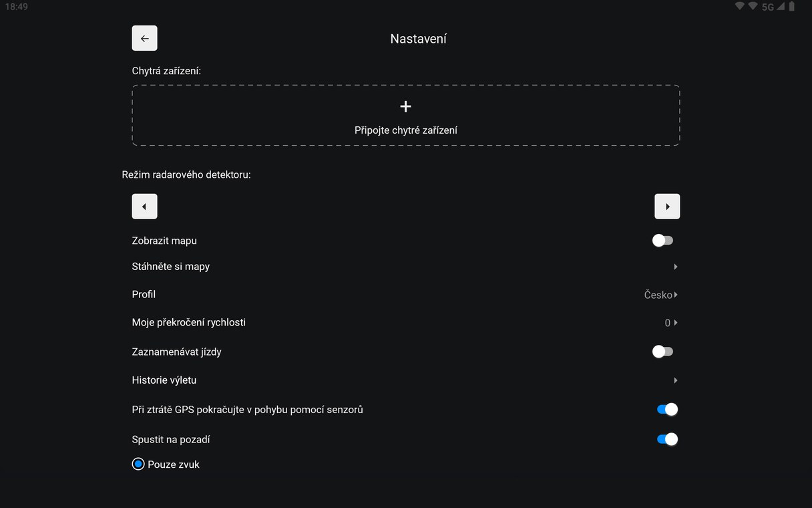Open the Stáhněte si mapy item
The image size is (812, 508).
tap(405, 267)
